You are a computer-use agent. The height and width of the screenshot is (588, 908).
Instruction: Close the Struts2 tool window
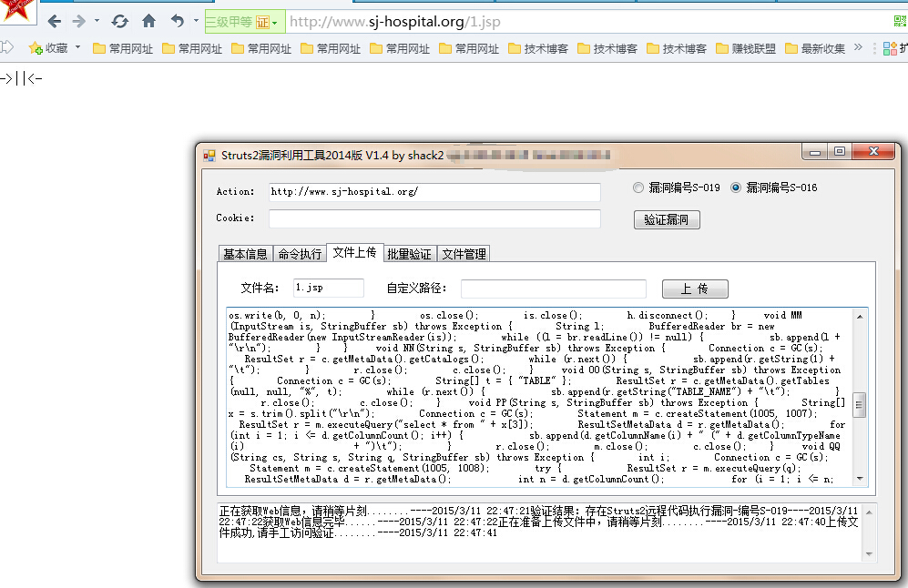(873, 152)
